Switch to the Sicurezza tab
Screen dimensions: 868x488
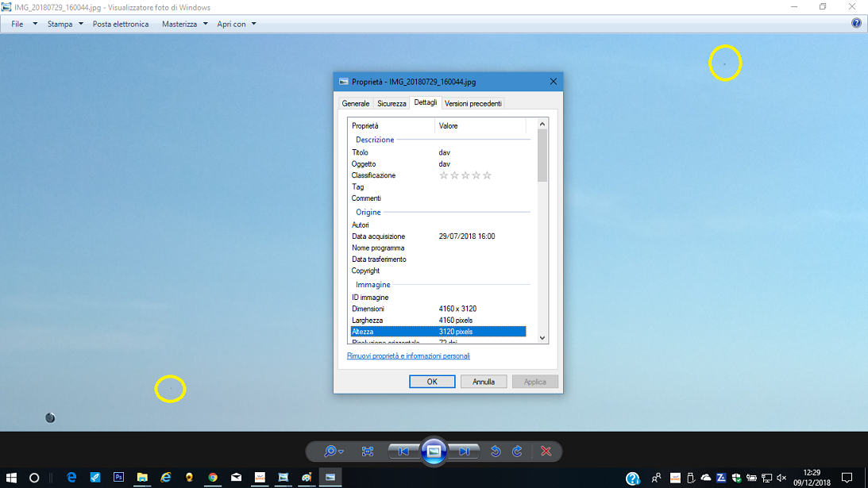pos(392,103)
